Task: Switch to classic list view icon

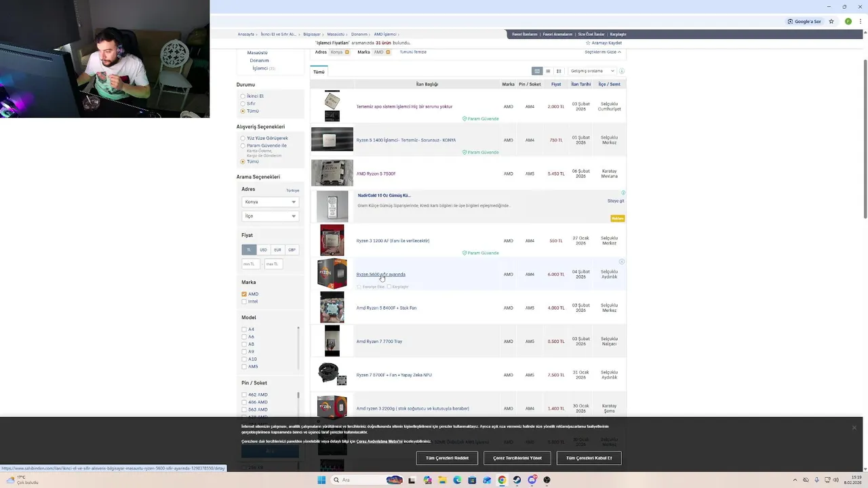Action: click(537, 71)
